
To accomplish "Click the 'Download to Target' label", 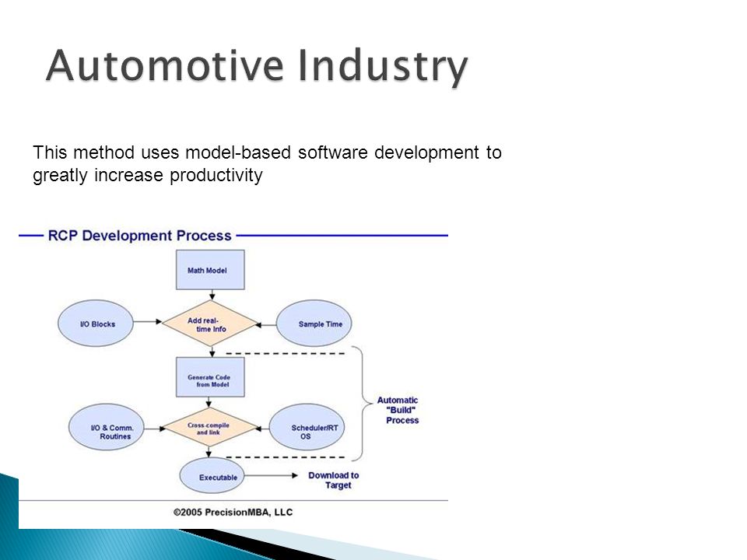I will 334,480.
